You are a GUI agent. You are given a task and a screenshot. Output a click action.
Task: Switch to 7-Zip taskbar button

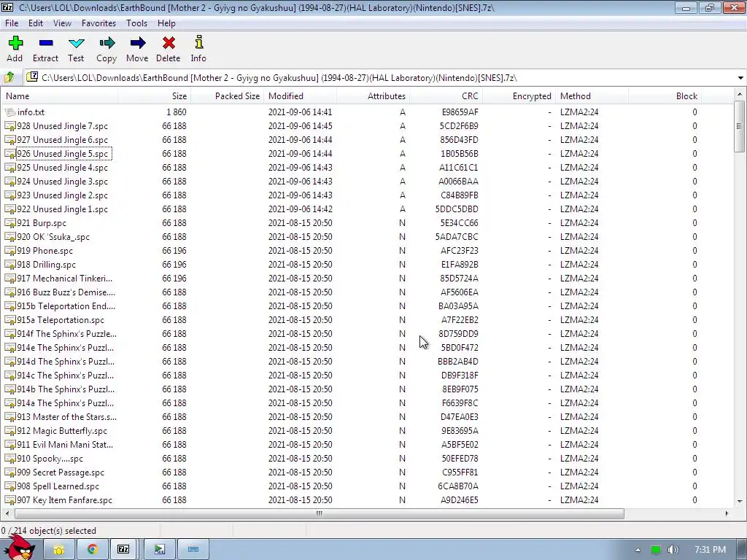point(123,550)
